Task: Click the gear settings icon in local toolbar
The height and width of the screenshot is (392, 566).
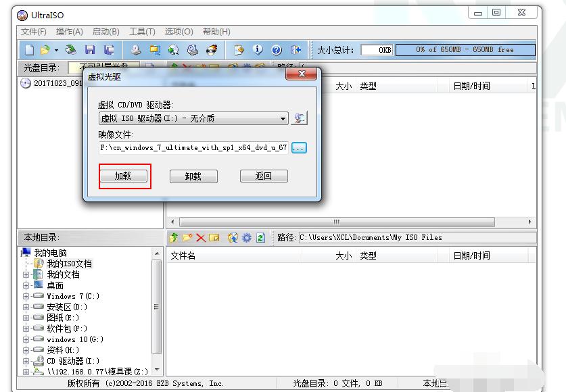Action: 247,238
